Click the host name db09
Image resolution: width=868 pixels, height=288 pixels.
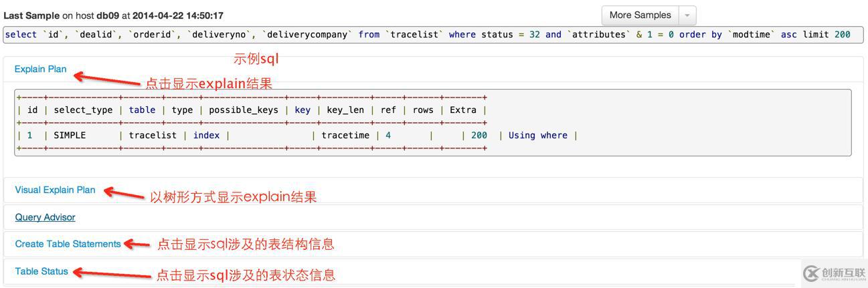click(108, 15)
